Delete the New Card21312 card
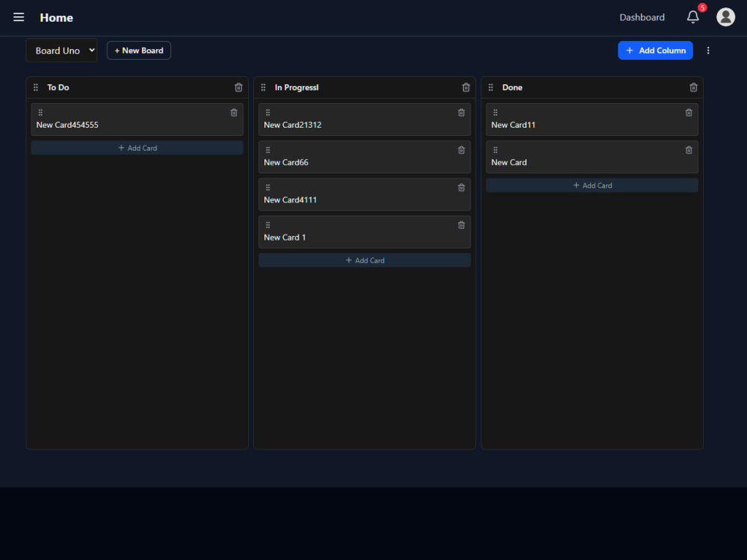The image size is (747, 560). [461, 113]
